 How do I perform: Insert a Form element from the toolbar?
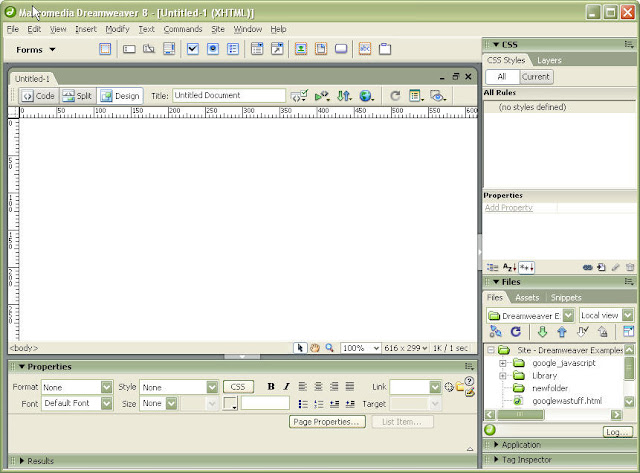(105, 49)
